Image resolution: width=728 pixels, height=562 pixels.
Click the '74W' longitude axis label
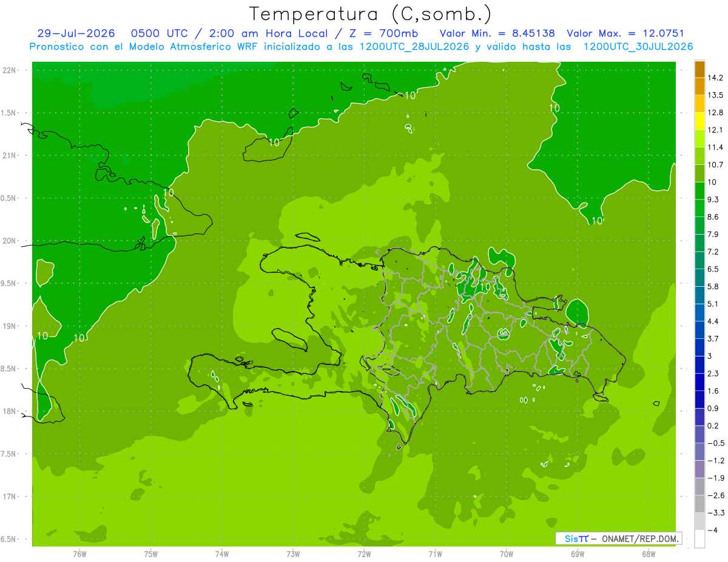point(222,554)
